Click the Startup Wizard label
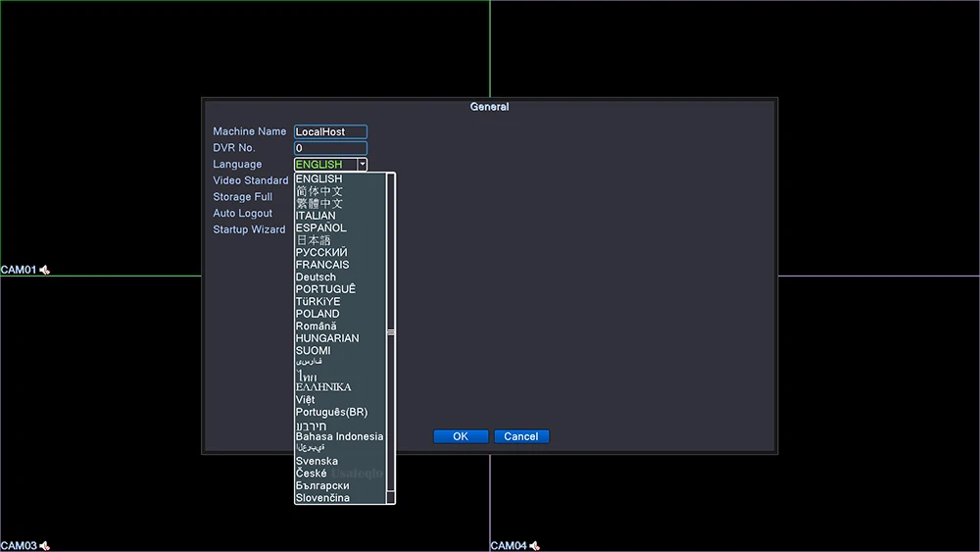This screenshot has height=552, width=980. click(249, 229)
